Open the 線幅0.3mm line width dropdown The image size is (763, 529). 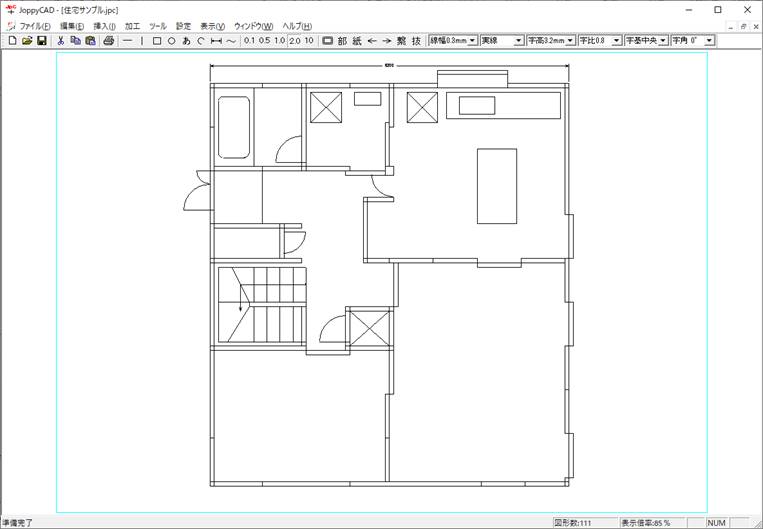472,41
